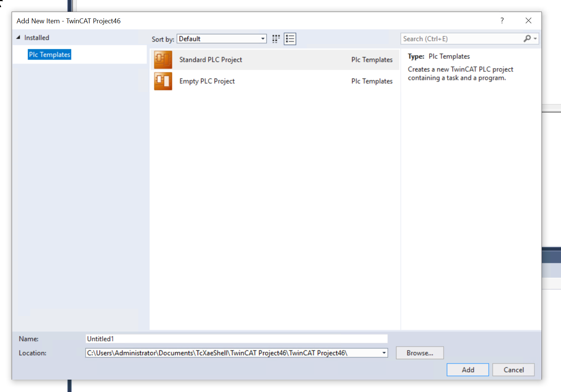The image size is (561, 392).
Task: Open the search options dropdown arrow
Action: (x=535, y=39)
